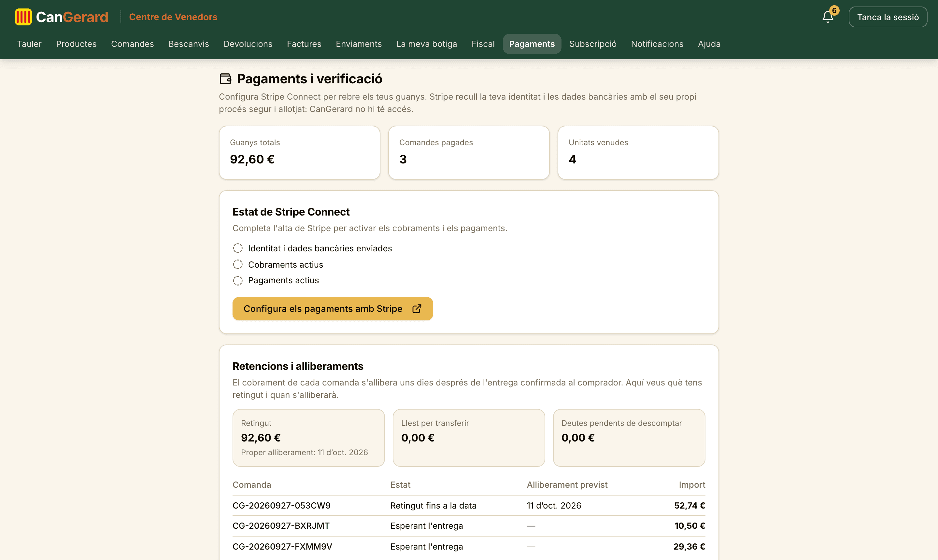Screen dimensions: 938x560
Task: Click the wallet icon beside Pagaments i verificació
Action: pyautogui.click(x=225, y=79)
